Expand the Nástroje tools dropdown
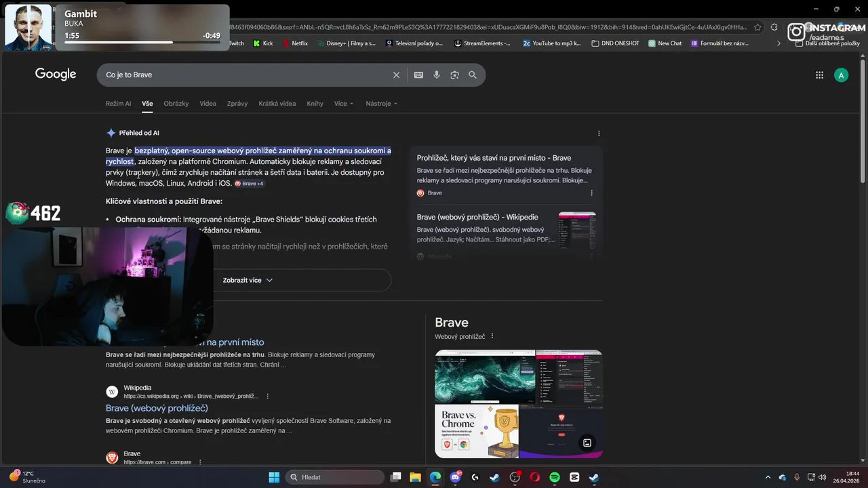The width and height of the screenshot is (868, 488). pos(381,104)
